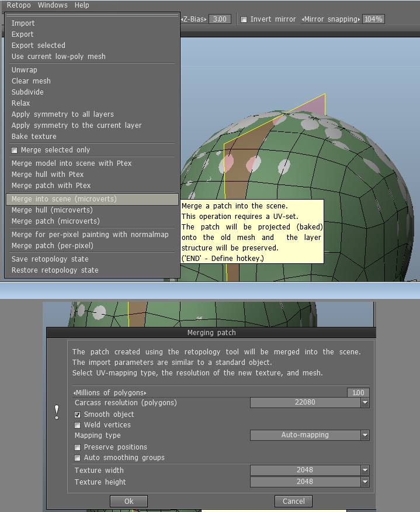Choose Merge model into scene with Ptex

71,163
